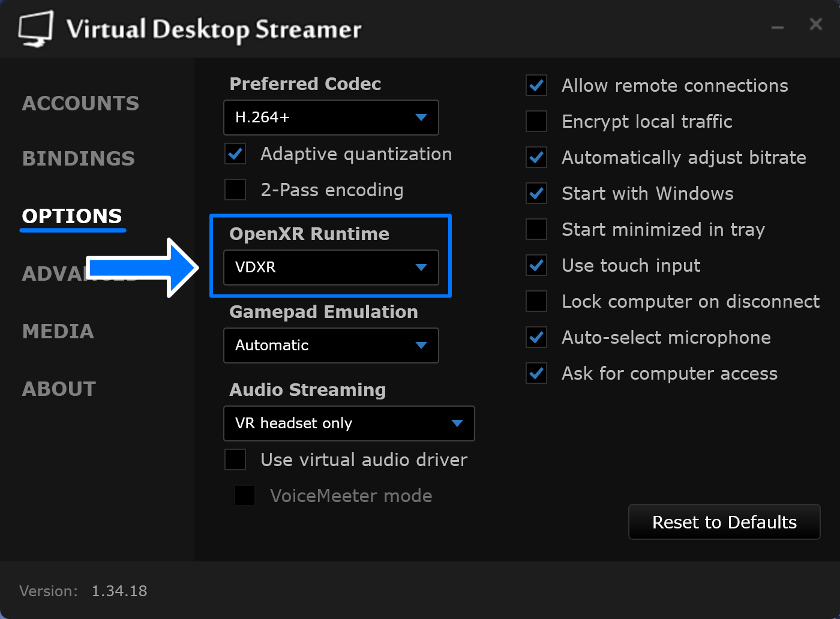Uncheck Allow remote connections
This screenshot has height=619, width=840.
click(536, 86)
